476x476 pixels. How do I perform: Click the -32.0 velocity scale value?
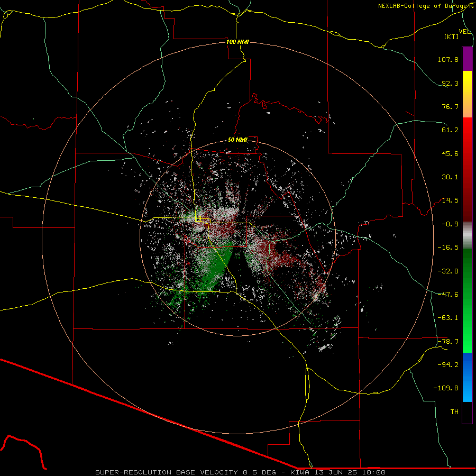click(448, 271)
